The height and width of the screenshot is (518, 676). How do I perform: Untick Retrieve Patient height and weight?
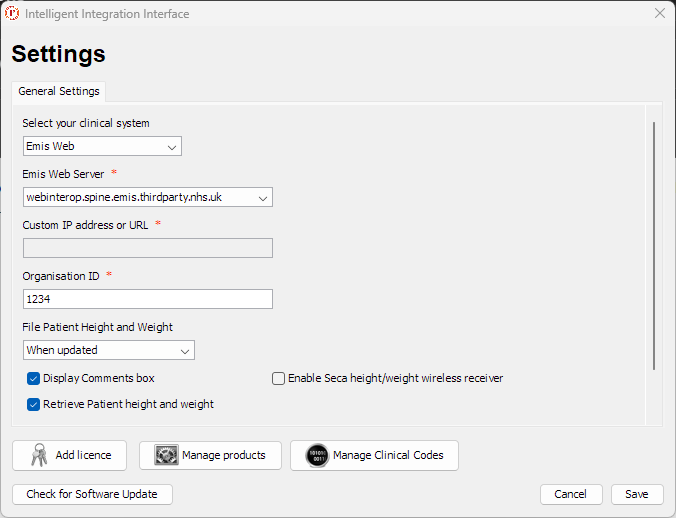pyautogui.click(x=33, y=405)
